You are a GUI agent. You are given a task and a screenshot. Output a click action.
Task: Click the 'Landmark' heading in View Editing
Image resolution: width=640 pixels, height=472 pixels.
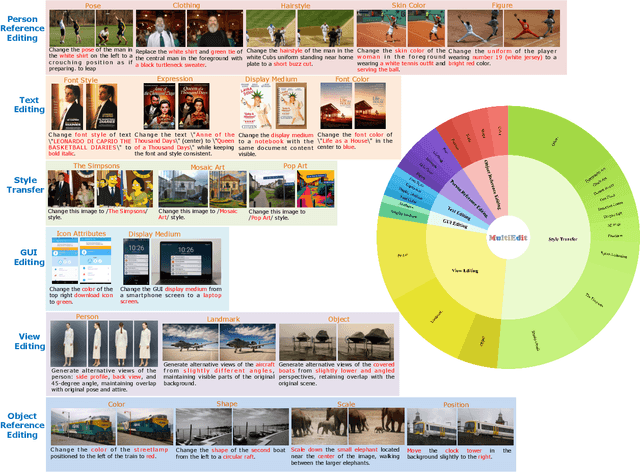click(x=223, y=319)
